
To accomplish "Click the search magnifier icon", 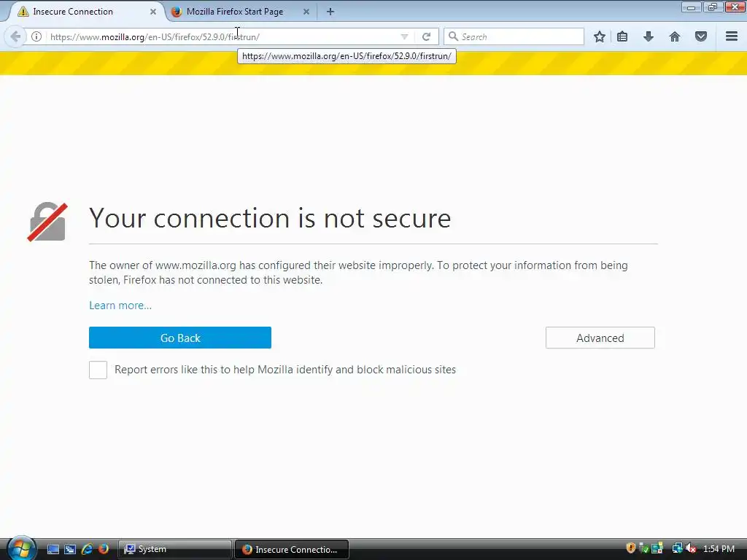I will click(x=453, y=36).
